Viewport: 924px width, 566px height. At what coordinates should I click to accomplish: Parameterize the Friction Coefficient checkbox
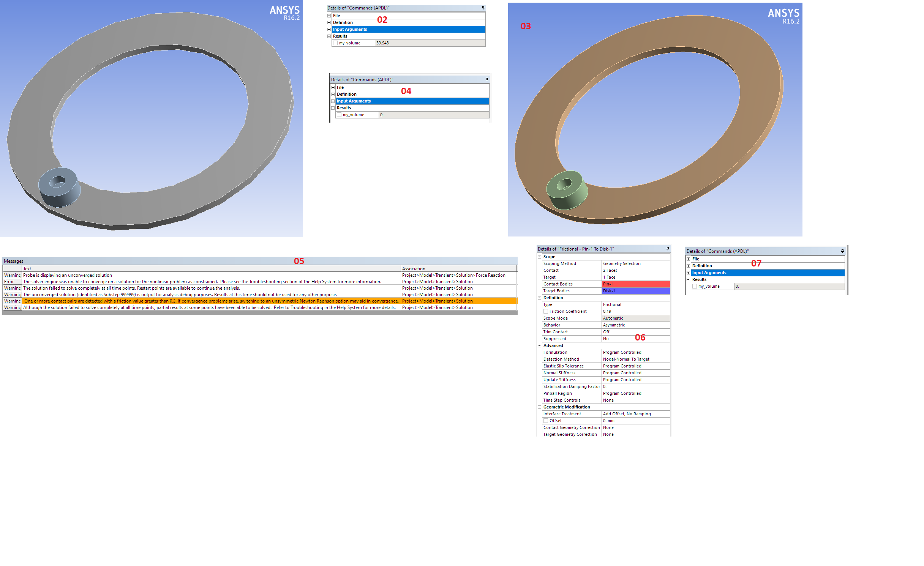click(x=546, y=312)
